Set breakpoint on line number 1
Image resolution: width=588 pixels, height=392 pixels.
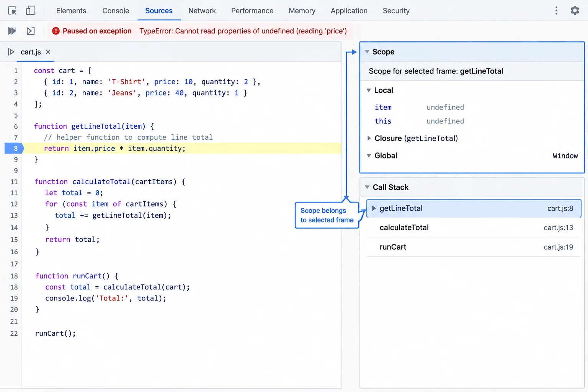click(16, 71)
